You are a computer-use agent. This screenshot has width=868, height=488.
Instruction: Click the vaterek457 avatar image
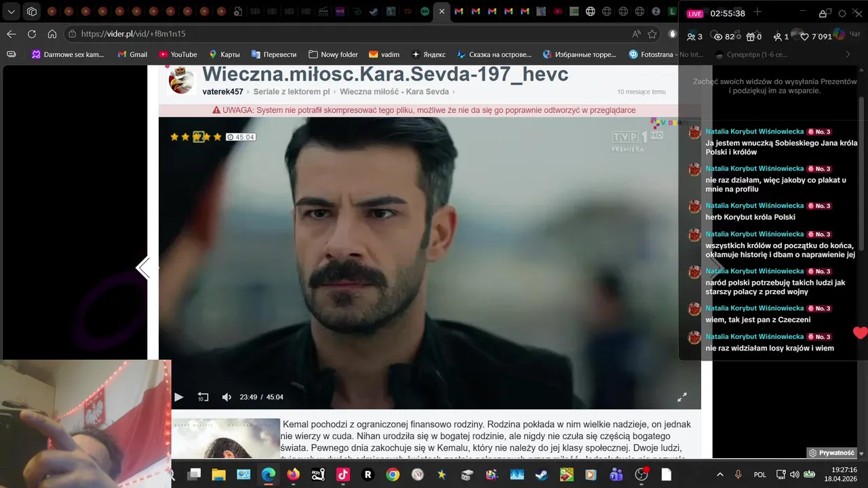tap(181, 80)
